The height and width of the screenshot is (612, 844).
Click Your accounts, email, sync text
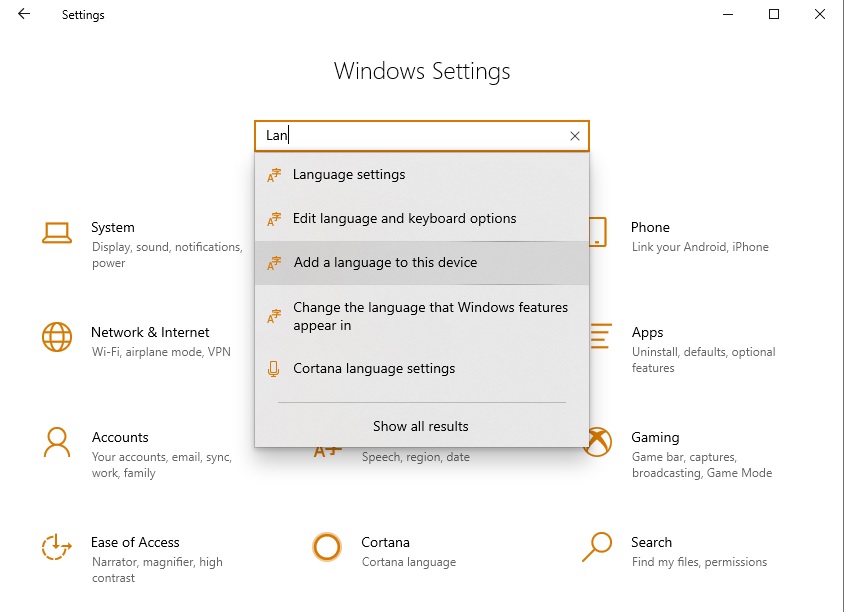(162, 465)
